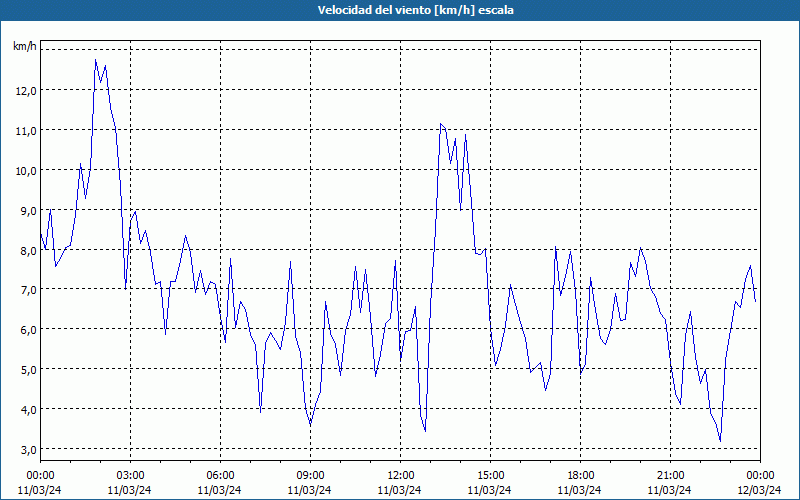Select the '11/03/24' date under 09:00

click(310, 490)
